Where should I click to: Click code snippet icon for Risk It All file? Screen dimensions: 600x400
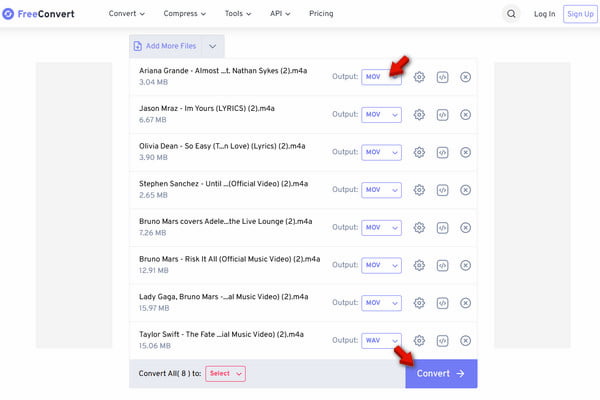click(x=442, y=265)
